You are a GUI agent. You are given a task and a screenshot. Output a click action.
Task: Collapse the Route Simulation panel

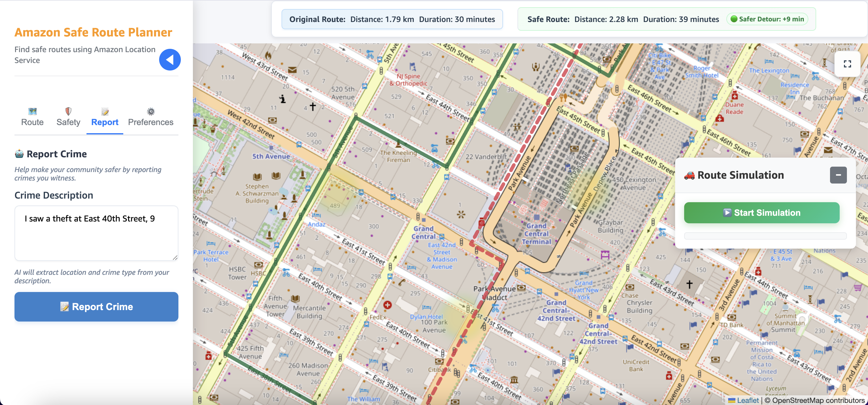coord(839,175)
